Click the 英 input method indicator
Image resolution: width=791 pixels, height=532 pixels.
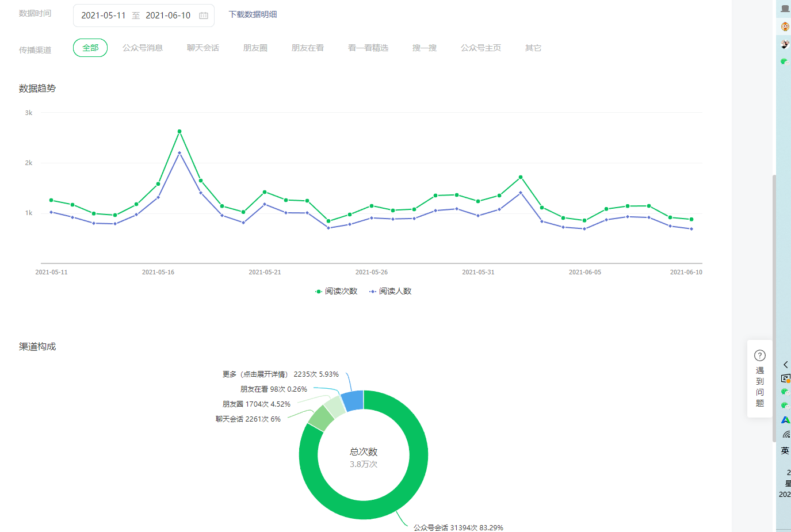point(785,450)
